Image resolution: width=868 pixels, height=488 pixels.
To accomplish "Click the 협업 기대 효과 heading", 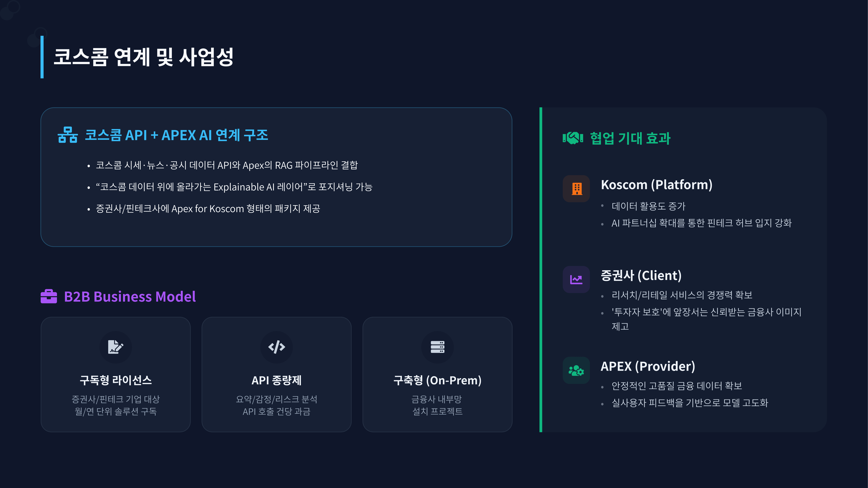I will pyautogui.click(x=630, y=138).
